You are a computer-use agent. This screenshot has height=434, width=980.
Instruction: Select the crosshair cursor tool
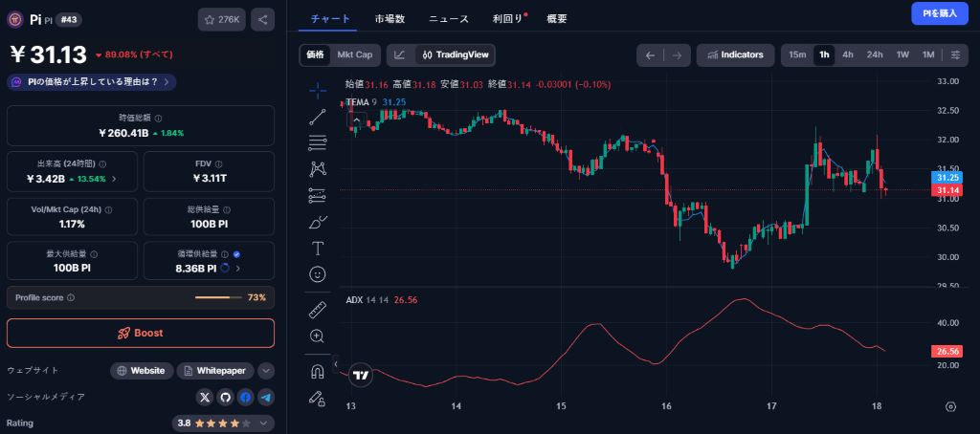318,91
